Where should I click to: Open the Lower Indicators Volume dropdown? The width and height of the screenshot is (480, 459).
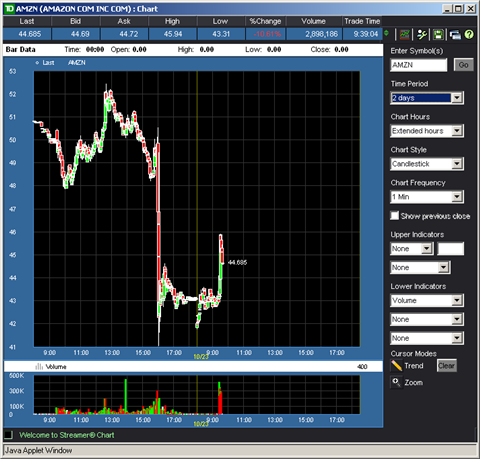[x=427, y=300]
